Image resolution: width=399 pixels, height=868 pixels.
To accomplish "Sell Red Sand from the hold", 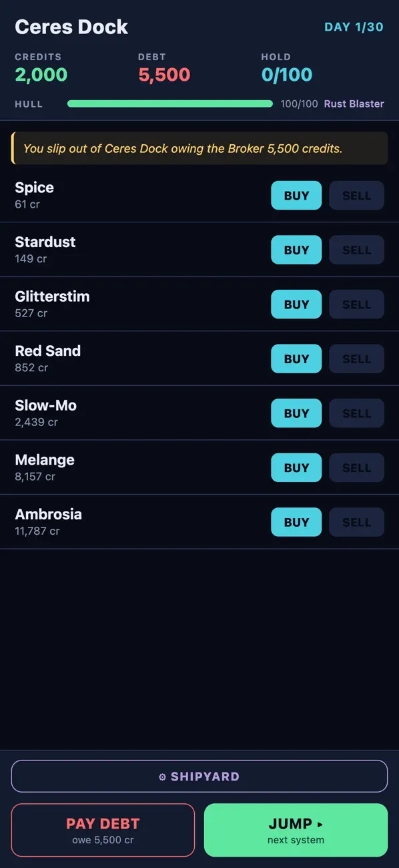I will [x=357, y=359].
